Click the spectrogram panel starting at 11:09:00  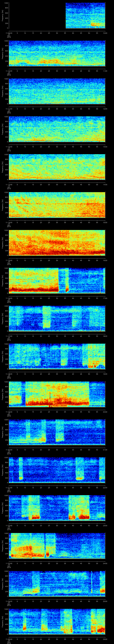click(x=57, y=16)
